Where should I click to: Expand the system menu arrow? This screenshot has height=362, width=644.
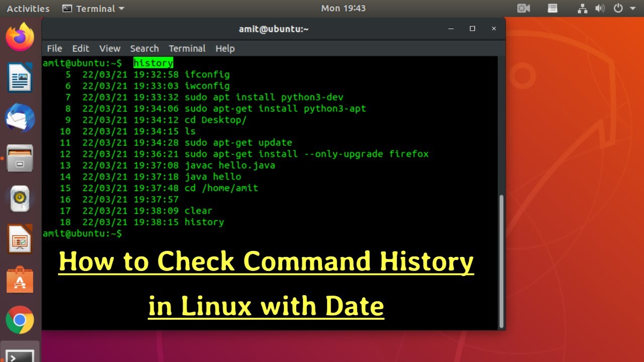pyautogui.click(x=632, y=9)
